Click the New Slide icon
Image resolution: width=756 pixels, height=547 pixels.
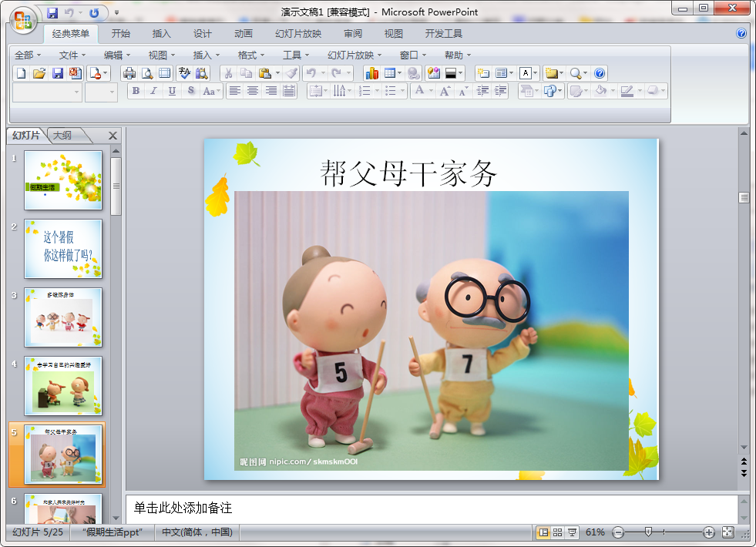pyautogui.click(x=482, y=73)
